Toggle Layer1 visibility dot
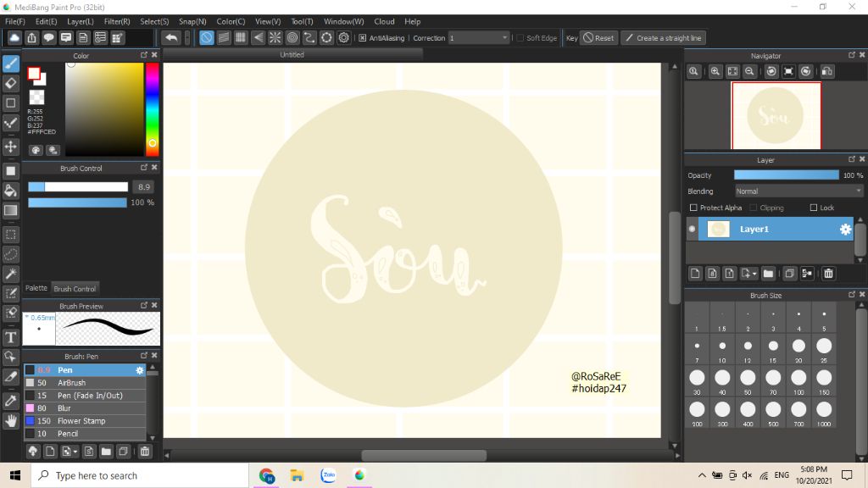 692,229
